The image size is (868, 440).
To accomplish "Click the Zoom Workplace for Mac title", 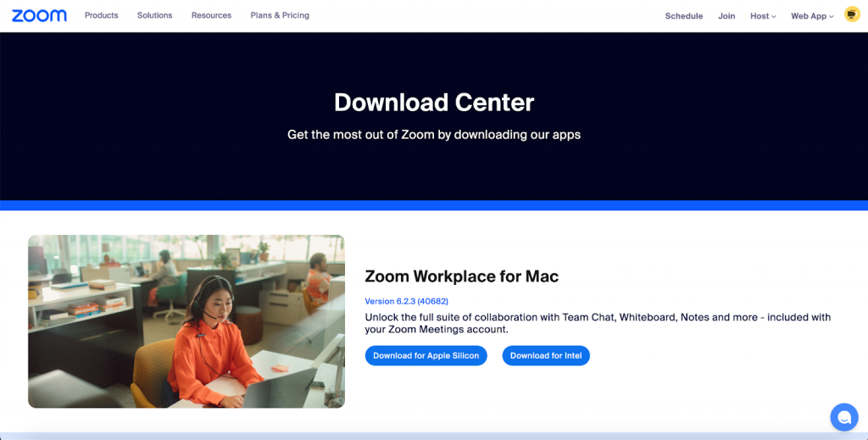I will (462, 276).
